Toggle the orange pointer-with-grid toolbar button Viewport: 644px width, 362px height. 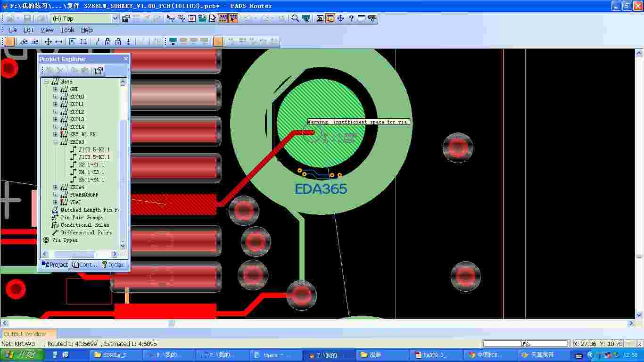(x=233, y=18)
